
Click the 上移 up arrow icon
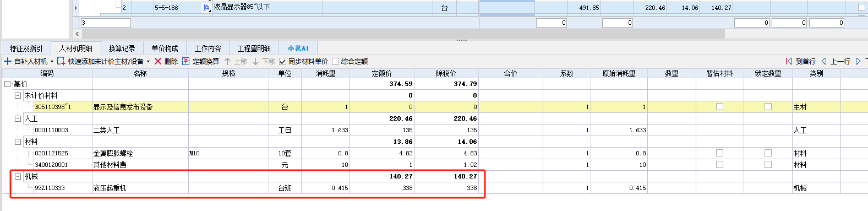[x=227, y=61]
